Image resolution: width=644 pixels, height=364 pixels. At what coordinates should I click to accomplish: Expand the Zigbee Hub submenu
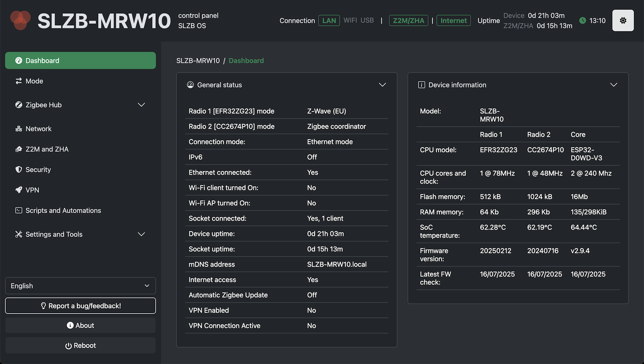point(141,105)
